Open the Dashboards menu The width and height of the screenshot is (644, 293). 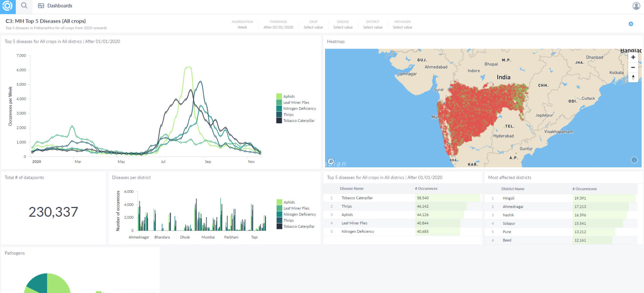[x=55, y=6]
